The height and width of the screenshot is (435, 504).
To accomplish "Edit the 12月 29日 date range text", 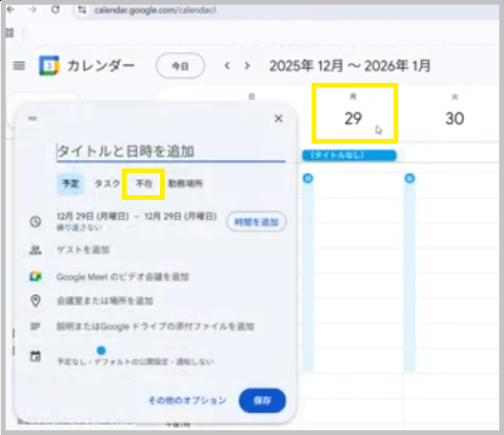I will (x=136, y=216).
